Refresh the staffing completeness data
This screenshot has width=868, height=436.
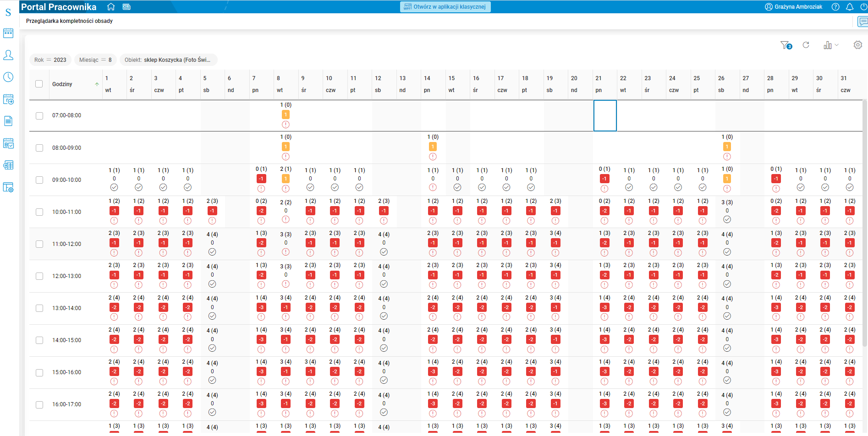(x=806, y=45)
